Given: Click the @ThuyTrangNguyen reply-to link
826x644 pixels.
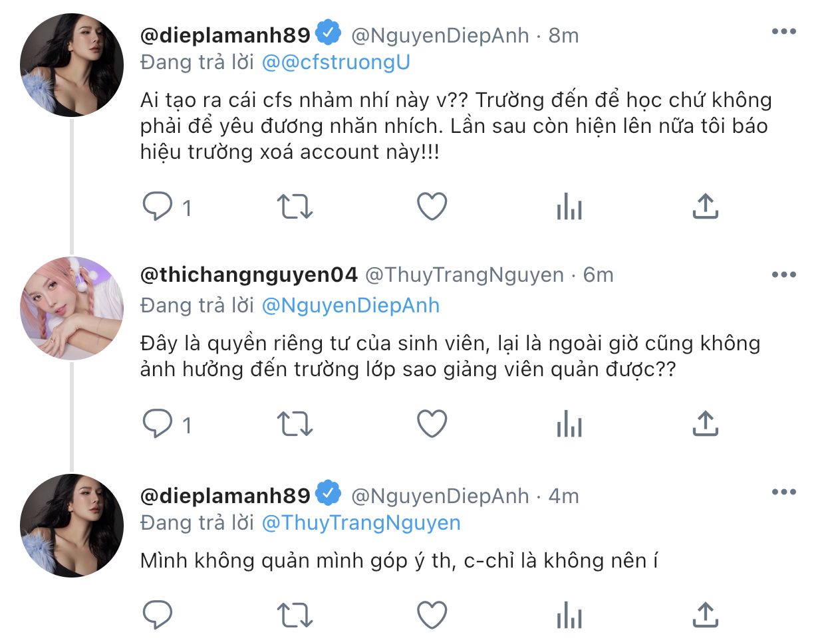Looking at the screenshot, I should pos(361,523).
